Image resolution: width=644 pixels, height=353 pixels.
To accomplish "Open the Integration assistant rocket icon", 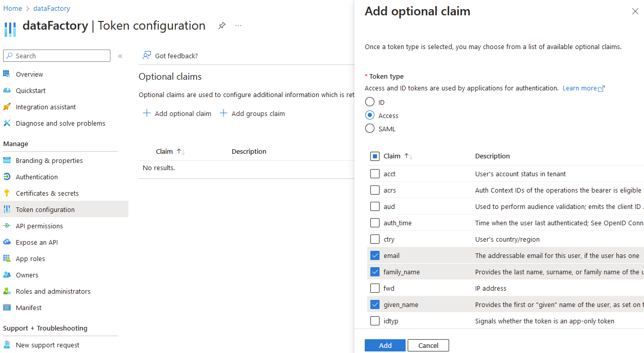I will point(7,107).
